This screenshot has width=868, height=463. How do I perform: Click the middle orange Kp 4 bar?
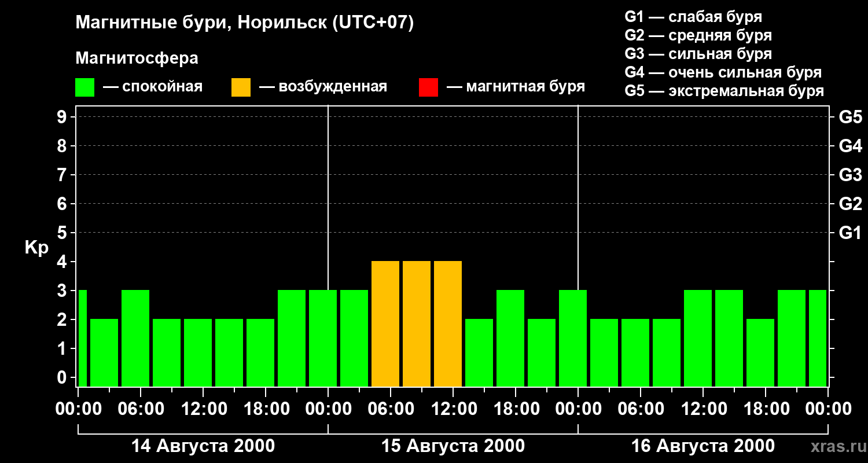pos(417,324)
